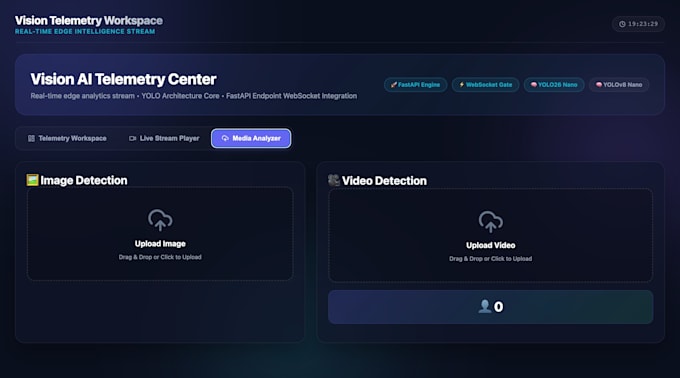Click the brain icon on YOLO26 Nano badge

(x=534, y=85)
